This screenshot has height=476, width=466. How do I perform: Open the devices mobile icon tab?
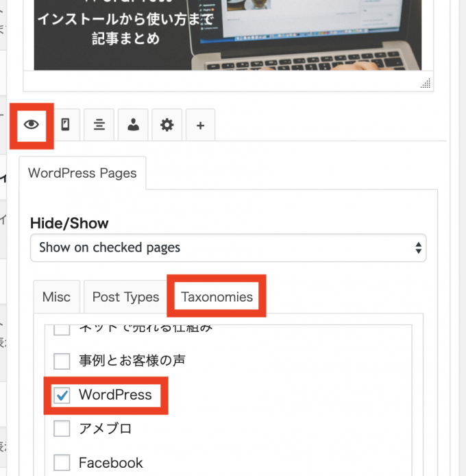click(x=66, y=125)
